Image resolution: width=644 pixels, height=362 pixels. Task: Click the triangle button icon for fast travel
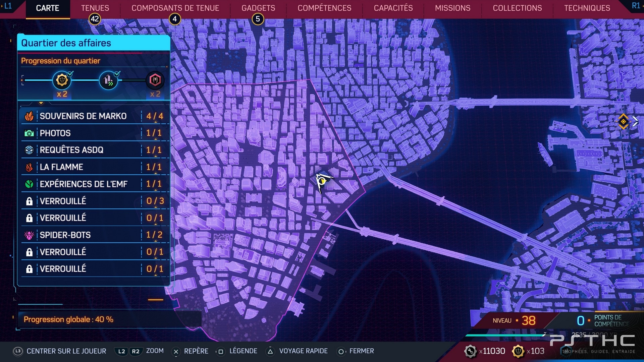coord(270,351)
